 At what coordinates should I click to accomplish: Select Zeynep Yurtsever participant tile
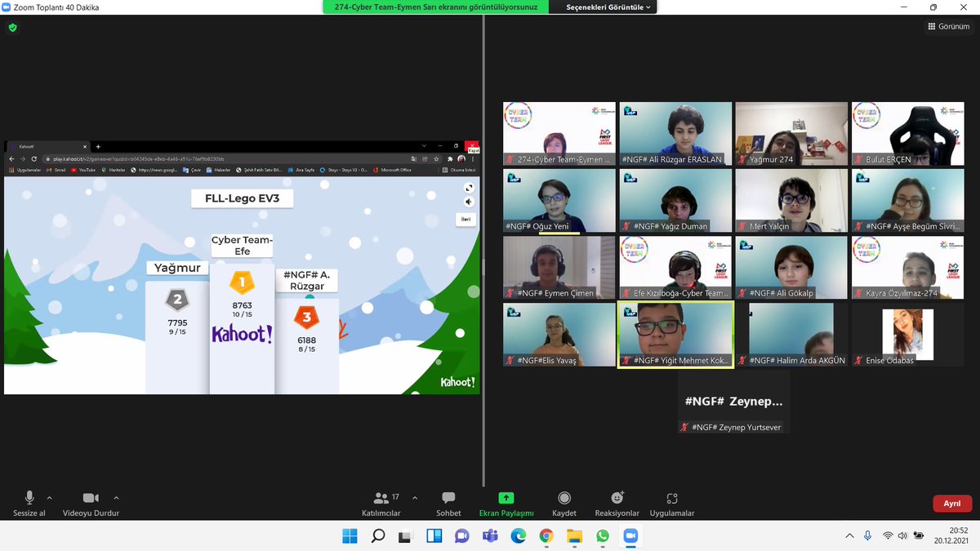point(733,402)
